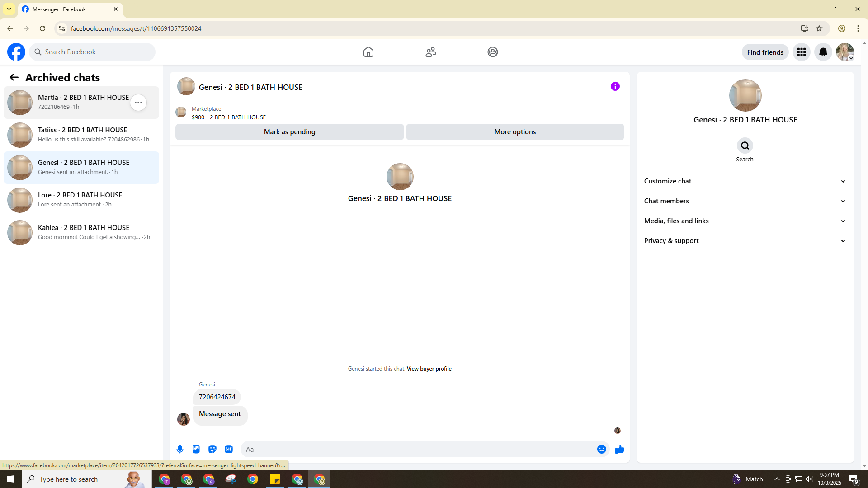This screenshot has width=868, height=488.
Task: Open the account profile picture menu
Action: (845, 52)
